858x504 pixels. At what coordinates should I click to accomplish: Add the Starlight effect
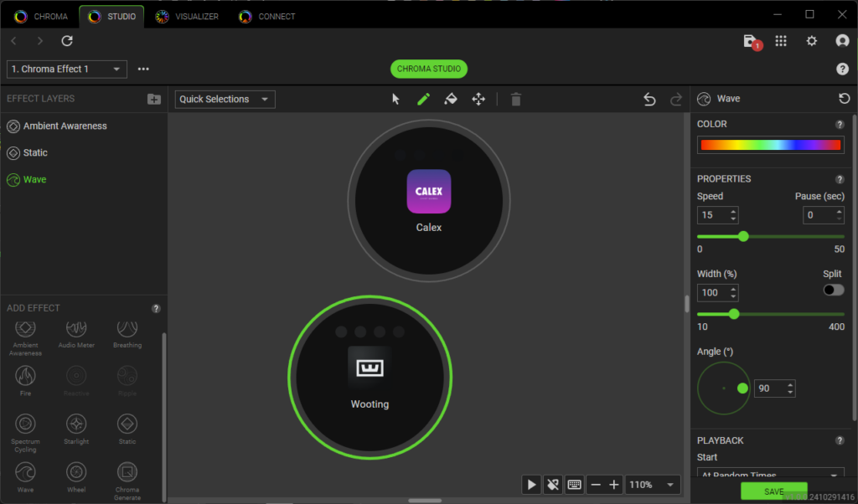76,429
